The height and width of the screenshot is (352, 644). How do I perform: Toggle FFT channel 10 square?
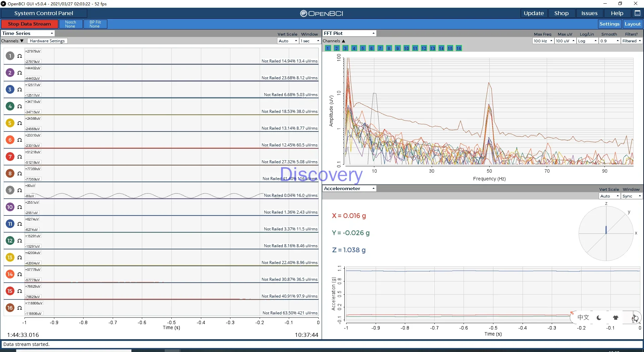click(406, 48)
